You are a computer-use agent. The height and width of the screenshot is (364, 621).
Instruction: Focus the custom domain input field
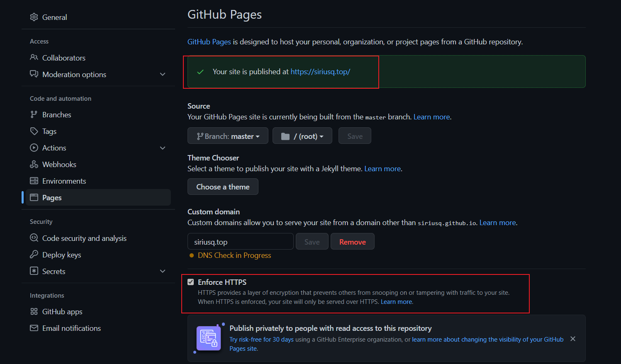pyautogui.click(x=241, y=241)
